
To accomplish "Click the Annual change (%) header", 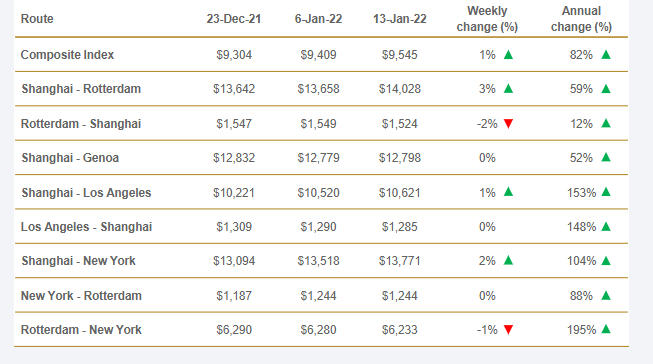I will point(581,19).
